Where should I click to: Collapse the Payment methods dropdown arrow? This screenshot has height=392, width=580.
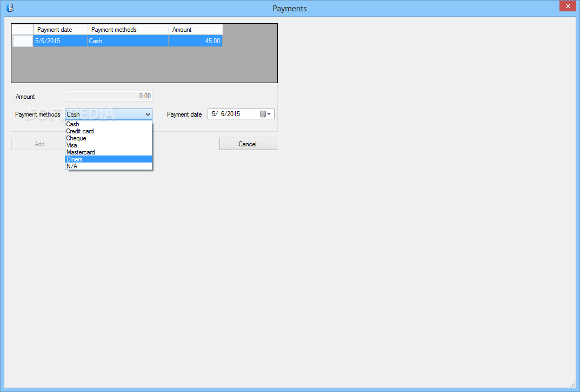[x=148, y=114]
